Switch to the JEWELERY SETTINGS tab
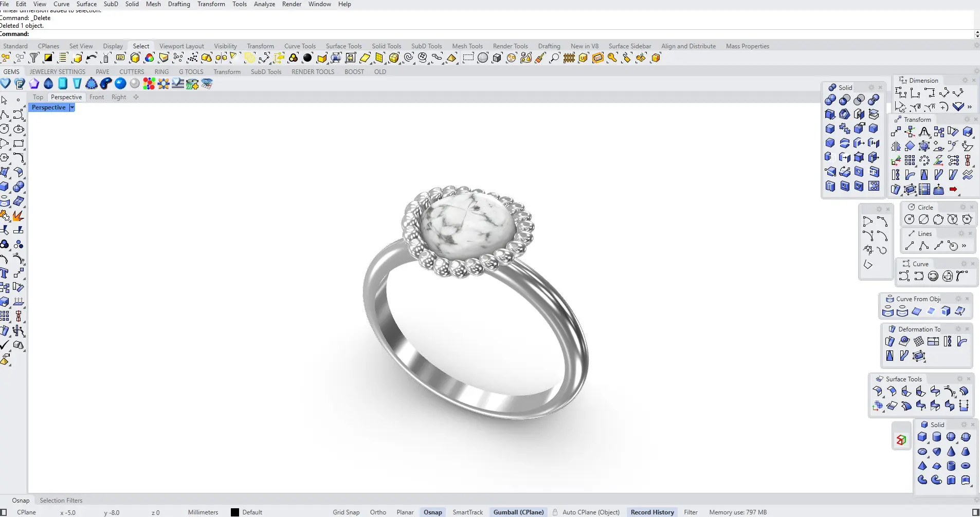 [57, 72]
